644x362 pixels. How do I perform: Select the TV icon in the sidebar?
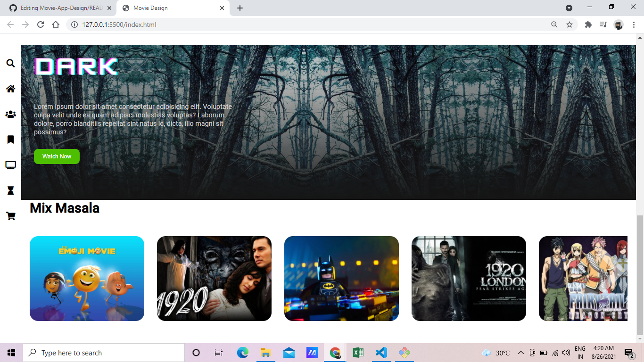tap(10, 165)
